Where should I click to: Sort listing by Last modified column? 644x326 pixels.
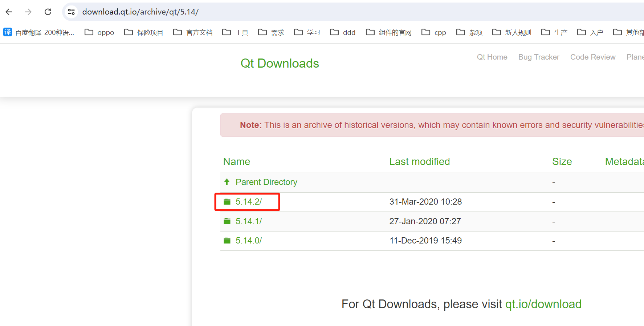419,161
